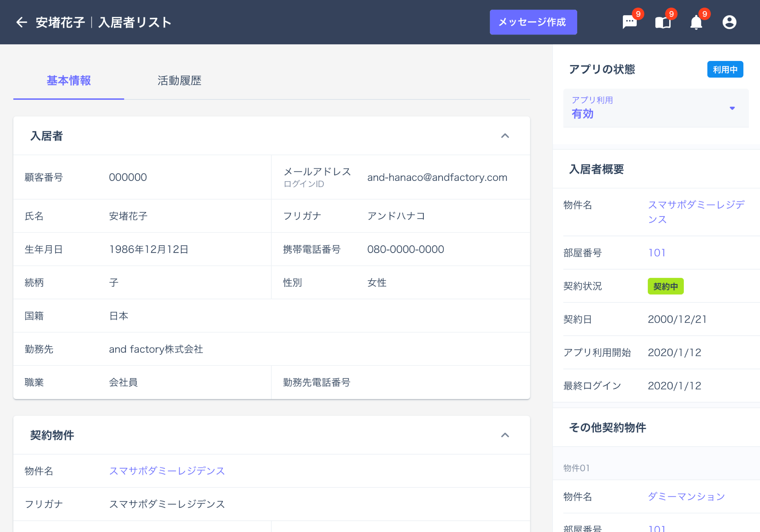Collapse the 契約物件 section chevron
This screenshot has height=532, width=760.
click(505, 435)
